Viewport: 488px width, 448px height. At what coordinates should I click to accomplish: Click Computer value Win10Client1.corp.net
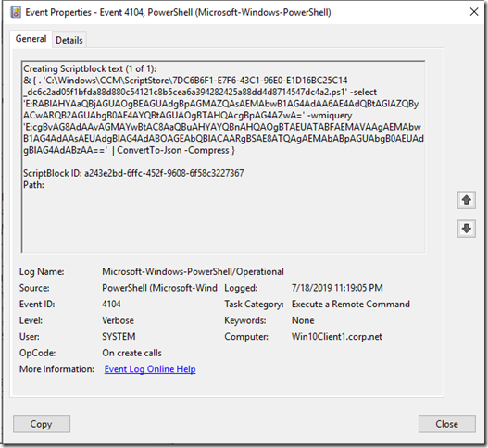click(337, 337)
